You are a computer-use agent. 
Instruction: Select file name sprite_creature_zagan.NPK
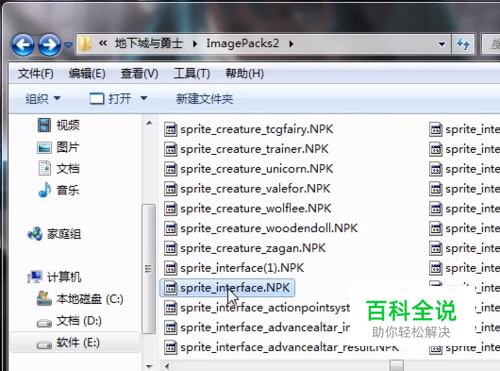tap(253, 248)
